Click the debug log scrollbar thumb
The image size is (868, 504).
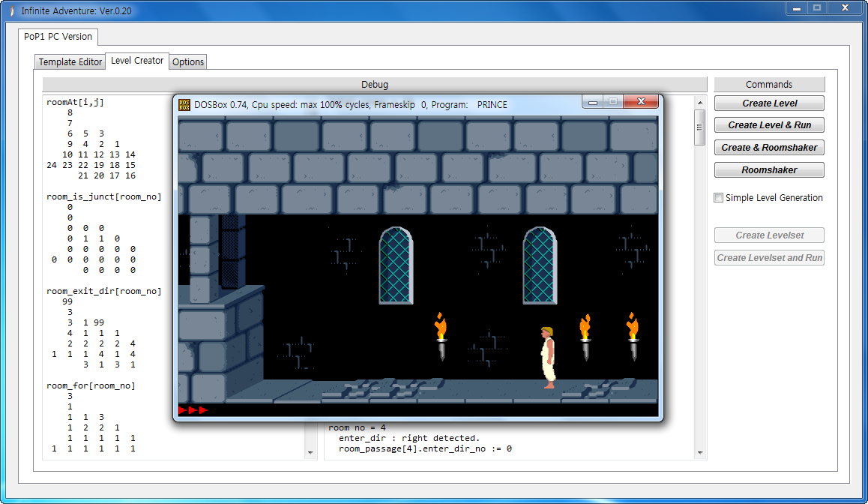tap(700, 127)
